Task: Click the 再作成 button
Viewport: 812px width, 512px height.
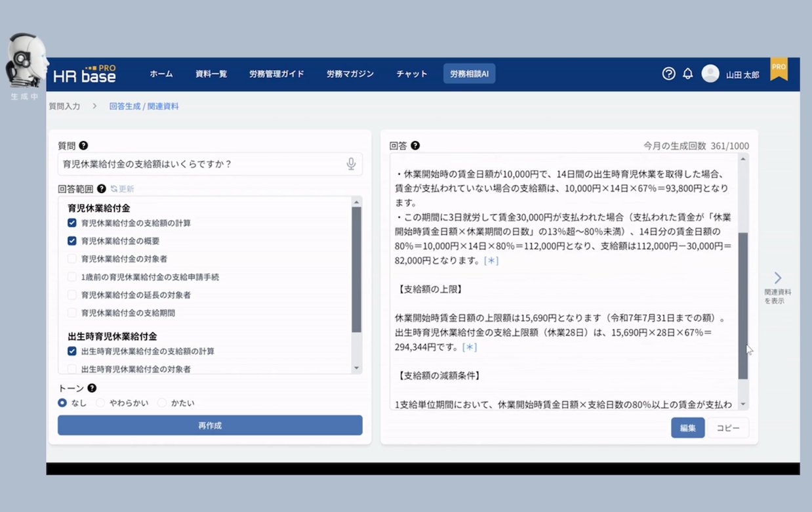Action: [210, 425]
